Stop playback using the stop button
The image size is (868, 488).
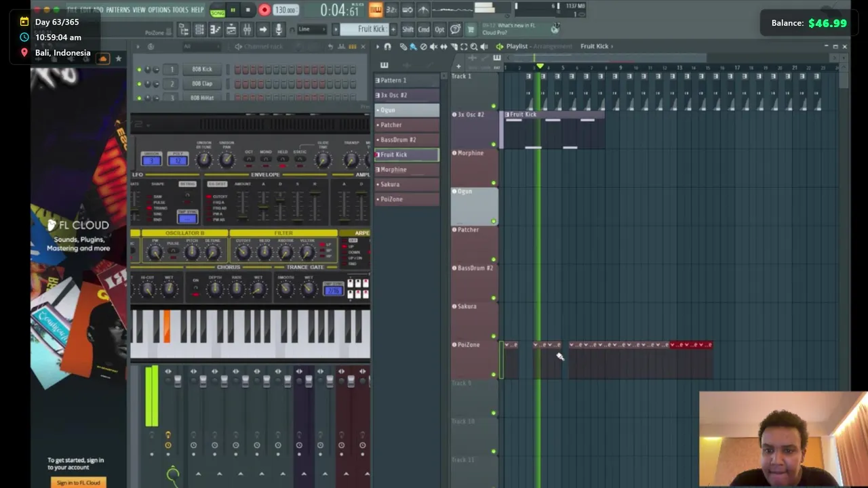[248, 9]
